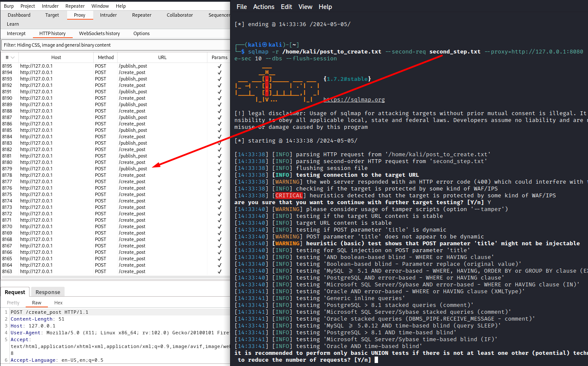Switch request view to Hex
Screen dimensions: 588x366
[58, 303]
